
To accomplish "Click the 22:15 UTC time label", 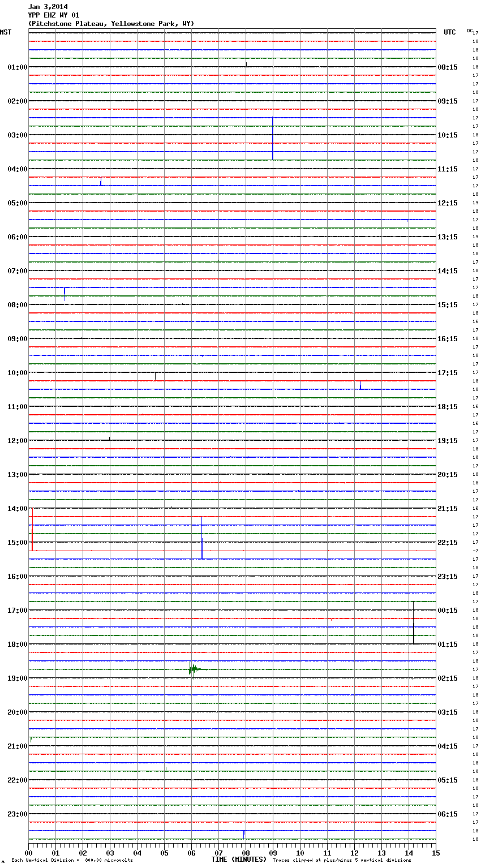I will [448, 543].
